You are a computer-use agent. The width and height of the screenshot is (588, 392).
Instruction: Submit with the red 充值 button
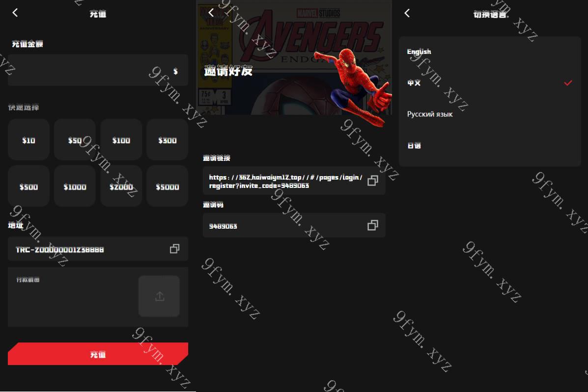coord(98,354)
